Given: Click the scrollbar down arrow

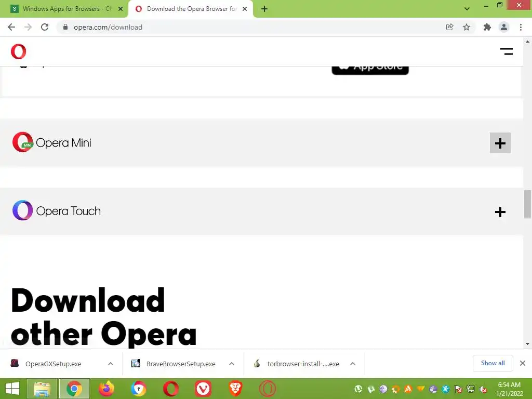Looking at the screenshot, I should (x=527, y=344).
